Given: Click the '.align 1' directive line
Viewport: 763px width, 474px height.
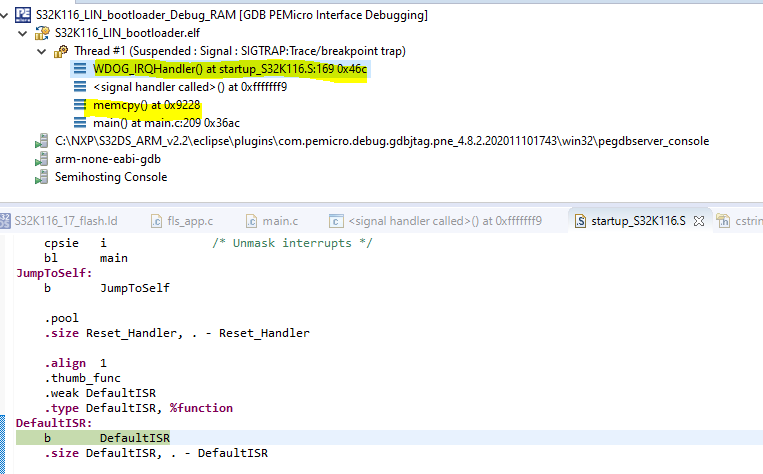Looking at the screenshot, I should [x=75, y=364].
